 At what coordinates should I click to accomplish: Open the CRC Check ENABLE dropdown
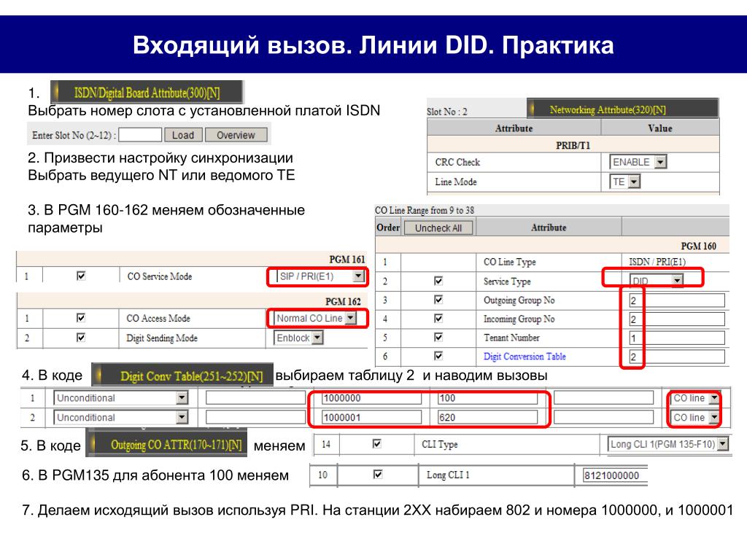click(638, 162)
